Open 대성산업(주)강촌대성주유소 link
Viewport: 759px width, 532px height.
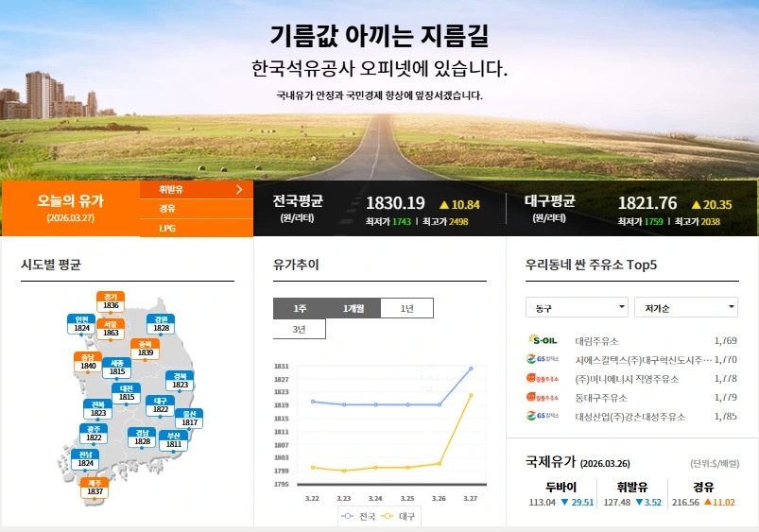pyautogui.click(x=630, y=417)
